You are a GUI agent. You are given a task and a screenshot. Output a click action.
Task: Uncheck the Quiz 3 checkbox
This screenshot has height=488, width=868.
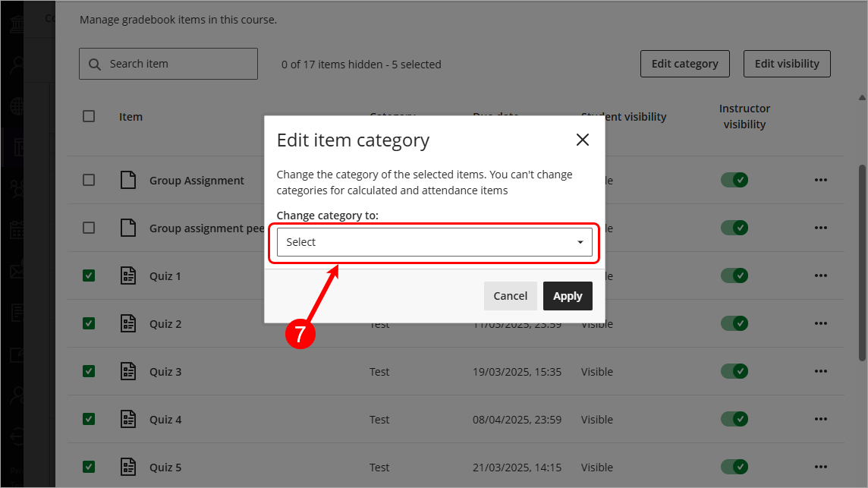pyautogui.click(x=89, y=371)
